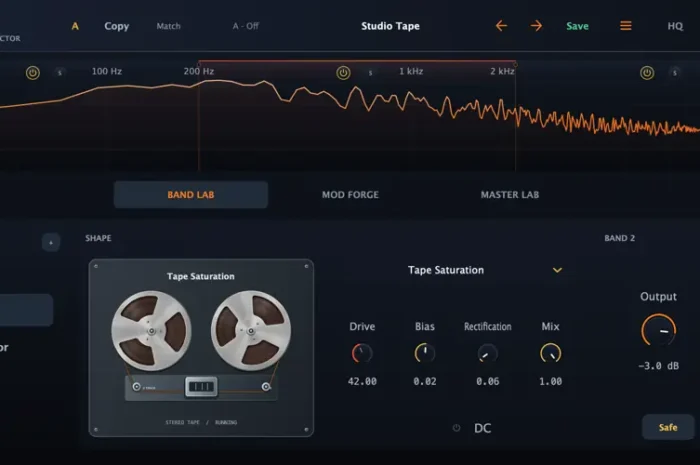700x465 pixels.
Task: Click the Bias value 0.02
Action: [x=425, y=382]
